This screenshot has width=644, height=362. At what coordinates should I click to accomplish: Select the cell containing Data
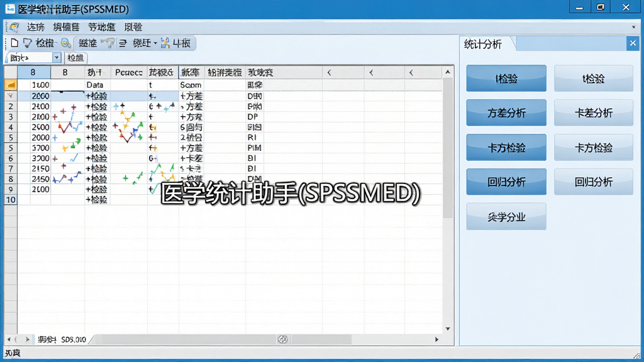(97, 85)
